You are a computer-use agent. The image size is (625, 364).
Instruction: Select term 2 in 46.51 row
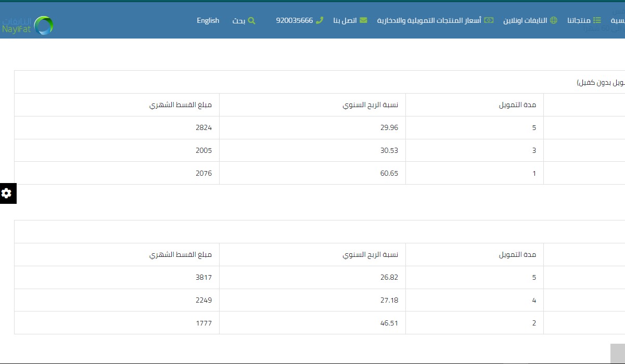pyautogui.click(x=534, y=323)
